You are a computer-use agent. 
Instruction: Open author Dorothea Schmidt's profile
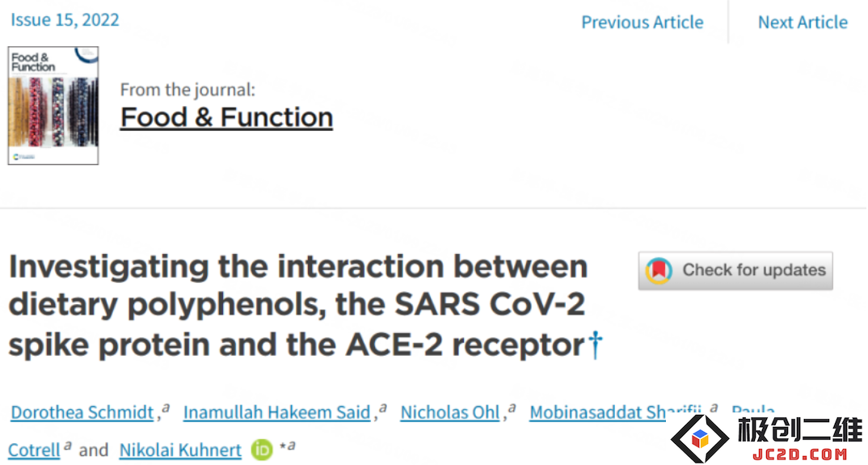(x=82, y=412)
